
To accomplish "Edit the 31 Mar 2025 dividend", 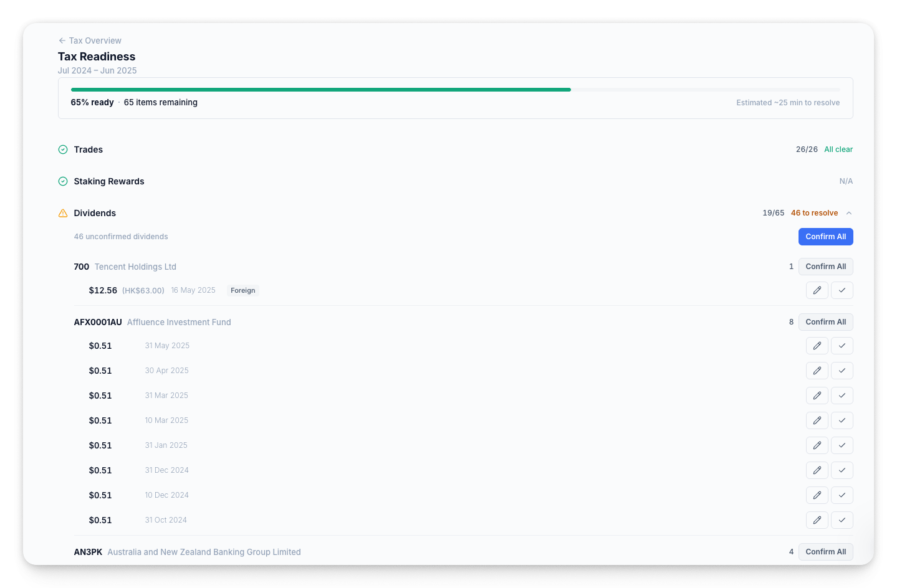I will 817,396.
